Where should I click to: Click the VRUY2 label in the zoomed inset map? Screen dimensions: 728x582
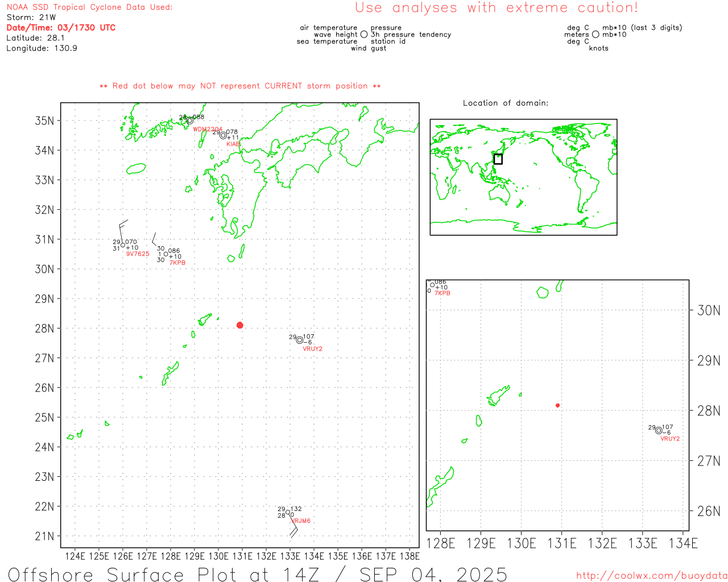(x=670, y=439)
